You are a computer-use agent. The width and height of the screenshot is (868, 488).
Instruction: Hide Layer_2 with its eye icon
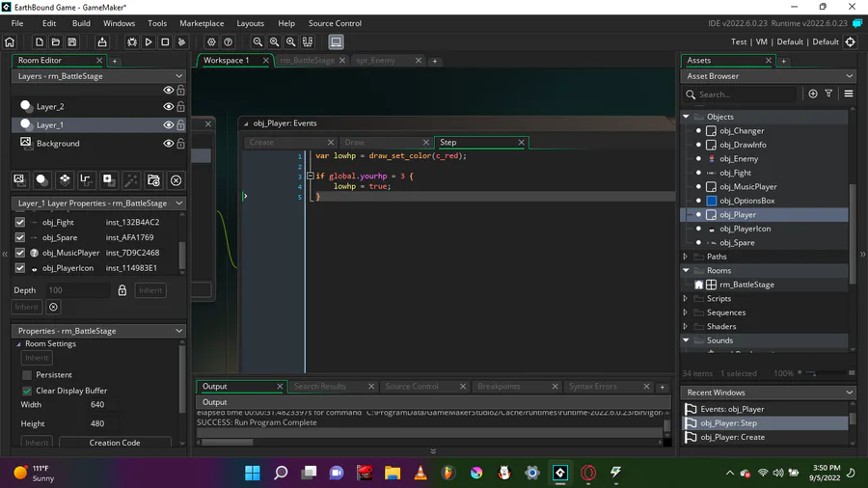click(x=168, y=107)
